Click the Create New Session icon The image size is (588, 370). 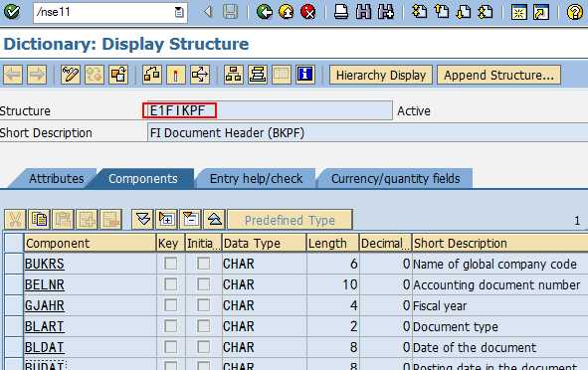coord(519,12)
